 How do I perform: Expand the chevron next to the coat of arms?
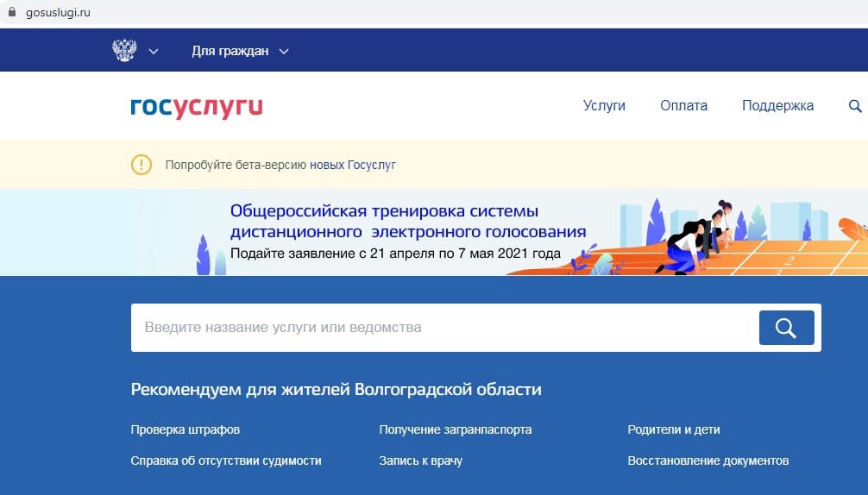pyautogui.click(x=154, y=52)
